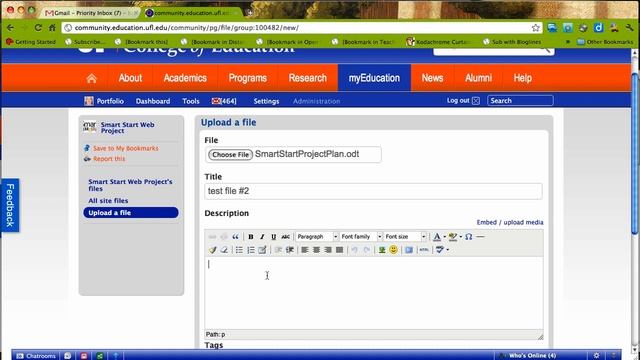
Task: Open the News menu
Action: (x=432, y=78)
